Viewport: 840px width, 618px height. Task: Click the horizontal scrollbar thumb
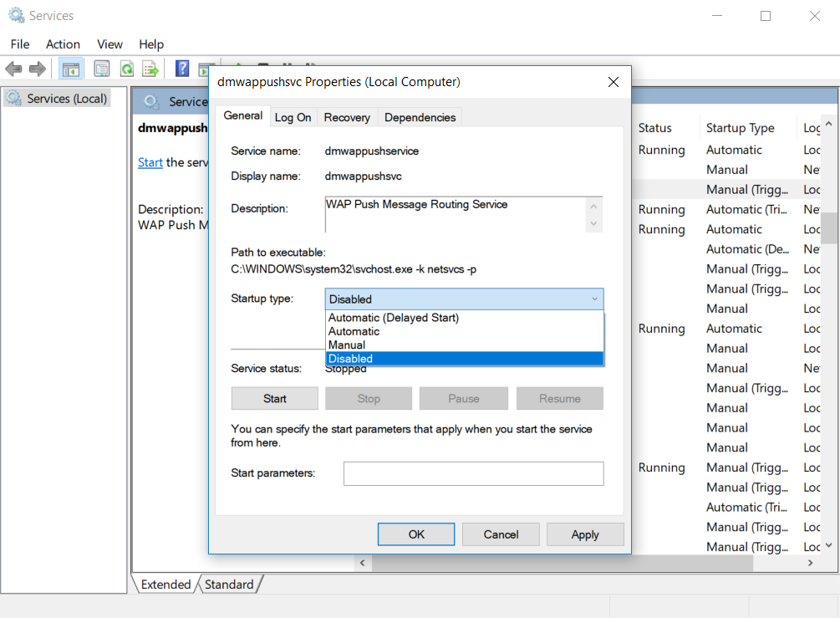pyautogui.click(x=563, y=563)
